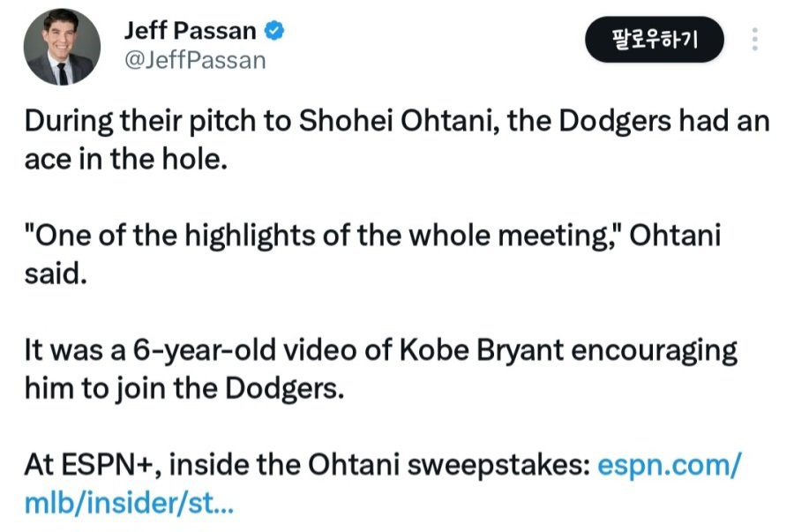Click the "6-year-old video" phrase
Viewport: 794px width, 532px height.
click(x=223, y=351)
